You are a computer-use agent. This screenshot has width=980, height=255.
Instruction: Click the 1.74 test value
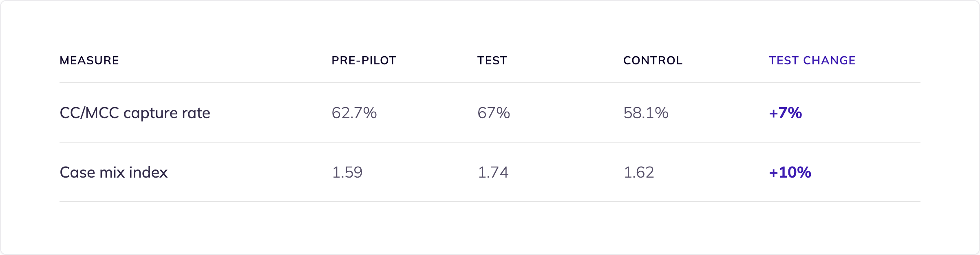click(x=493, y=172)
